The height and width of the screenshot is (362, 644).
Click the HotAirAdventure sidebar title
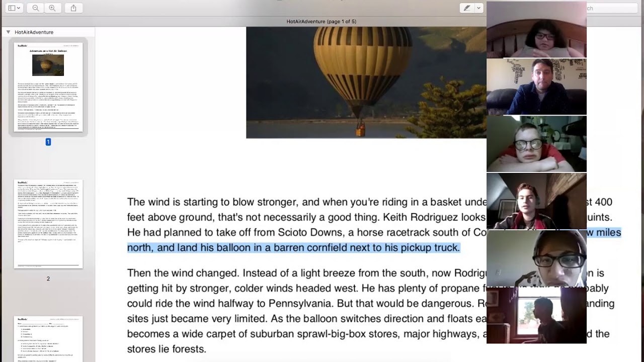pyautogui.click(x=34, y=32)
